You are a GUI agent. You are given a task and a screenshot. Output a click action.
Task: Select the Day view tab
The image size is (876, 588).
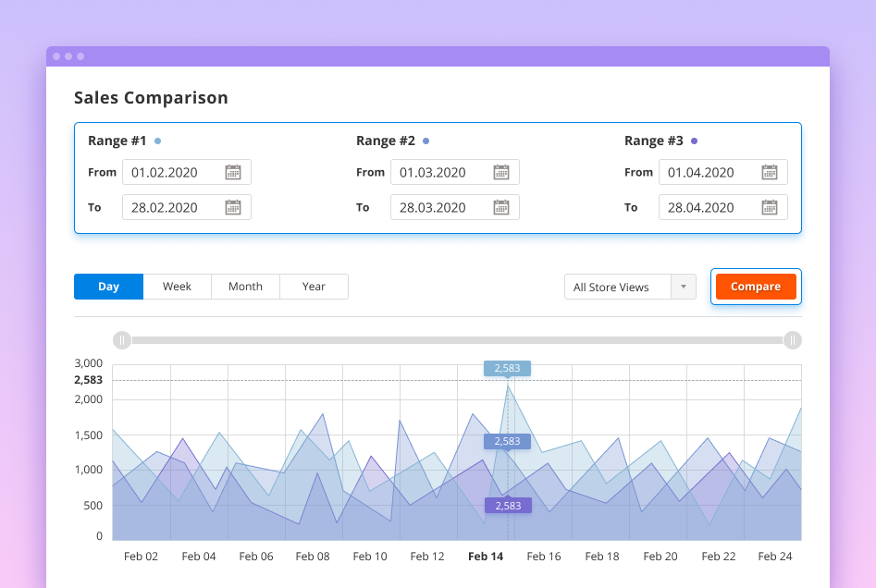point(109,287)
